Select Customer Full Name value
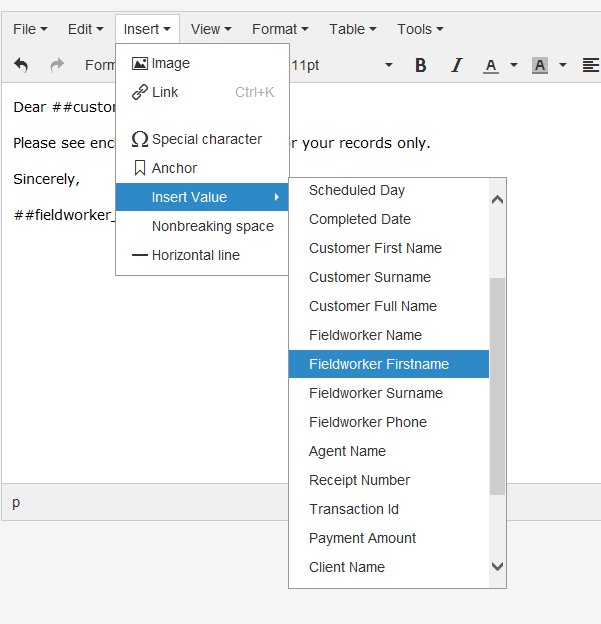The image size is (601, 624). (x=372, y=306)
